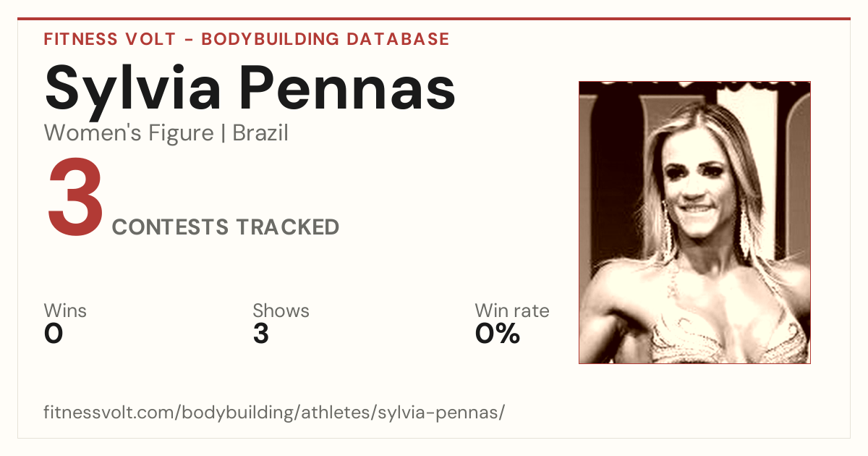The image size is (868, 456).
Task: Click the 0% value under Win rate
Action: pyautogui.click(x=498, y=334)
